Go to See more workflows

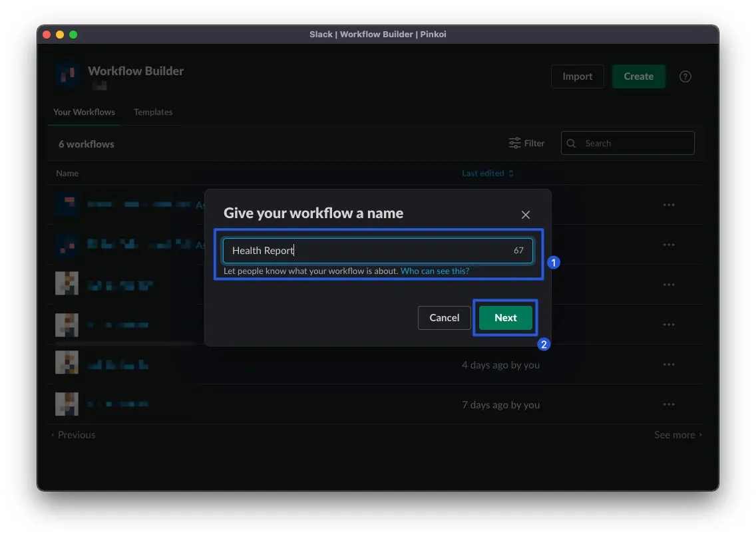click(x=677, y=435)
